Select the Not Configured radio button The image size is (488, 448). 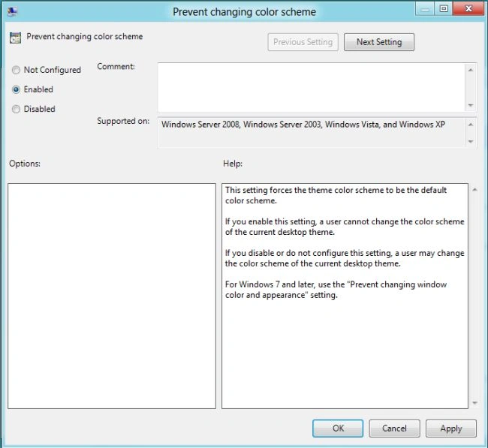coord(16,70)
